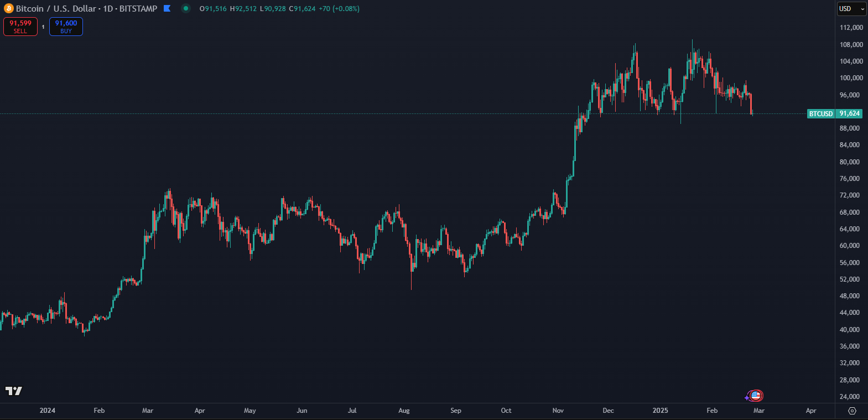
Task: Click the red SELL 91,599 button
Action: 20,27
